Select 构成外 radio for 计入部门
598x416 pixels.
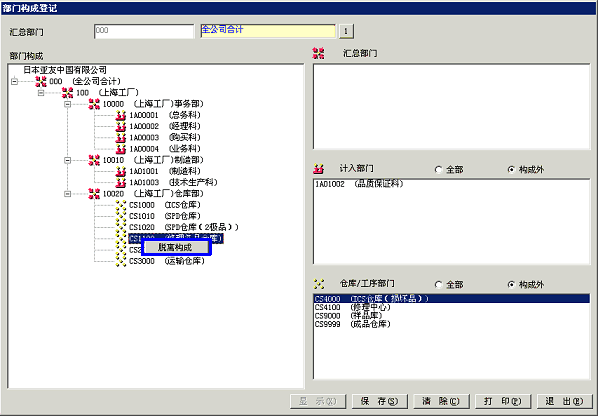coord(511,169)
